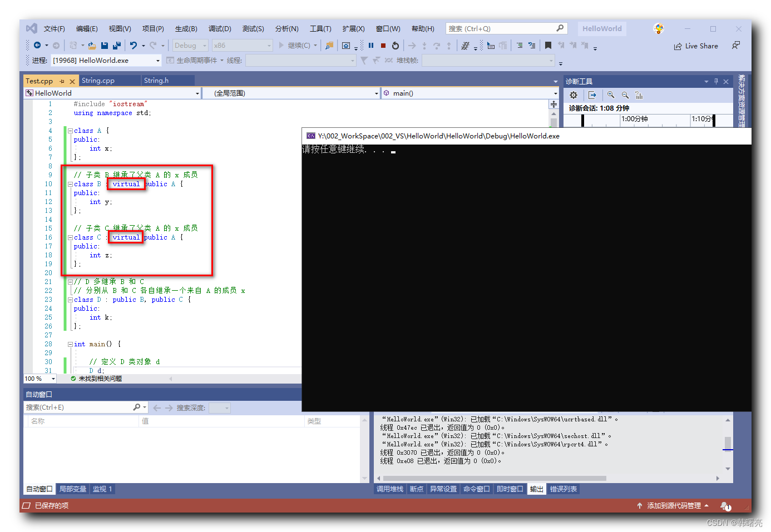Click the 生命周期事件 button
Viewport: 771px width, 532px height.
pyautogui.click(x=192, y=61)
